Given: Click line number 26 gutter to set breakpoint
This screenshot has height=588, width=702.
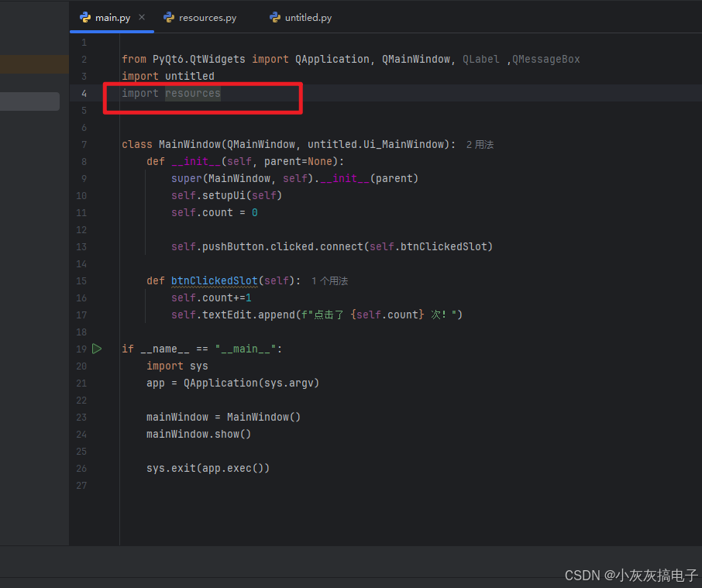Looking at the screenshot, I should coord(81,468).
